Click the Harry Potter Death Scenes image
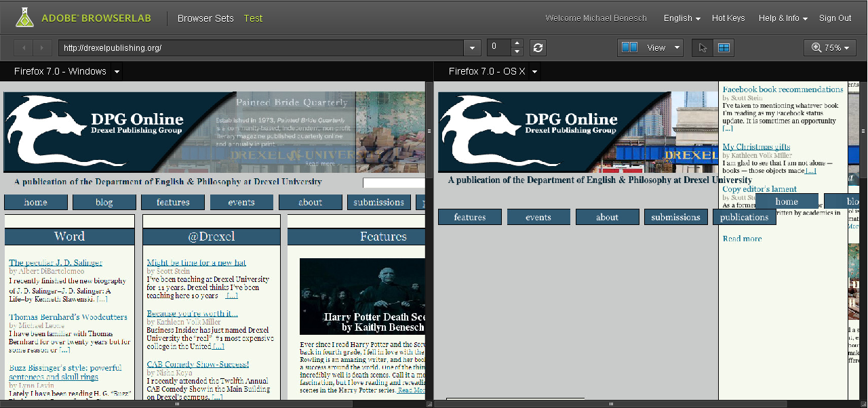 pos(362,296)
